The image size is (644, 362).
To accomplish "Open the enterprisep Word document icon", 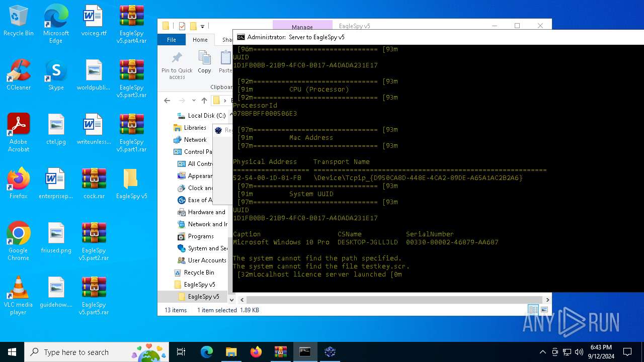I will [56, 184].
